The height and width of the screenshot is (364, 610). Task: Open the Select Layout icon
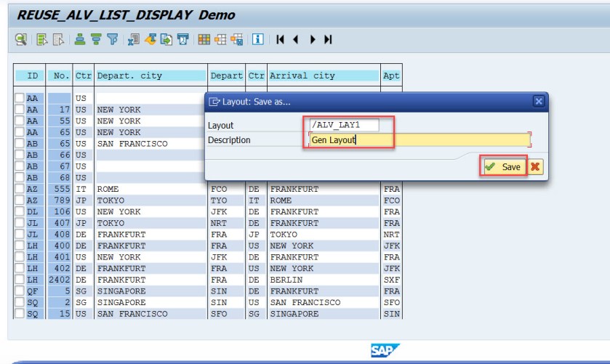coord(220,39)
